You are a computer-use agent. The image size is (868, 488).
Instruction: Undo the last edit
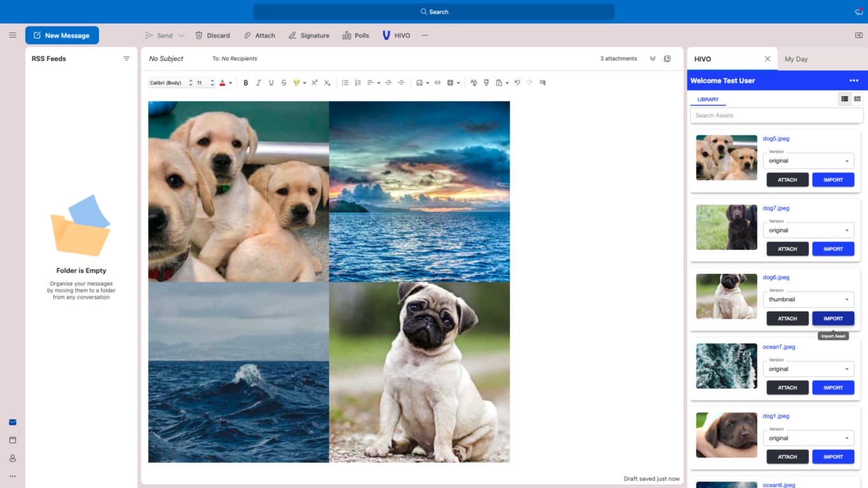(517, 83)
